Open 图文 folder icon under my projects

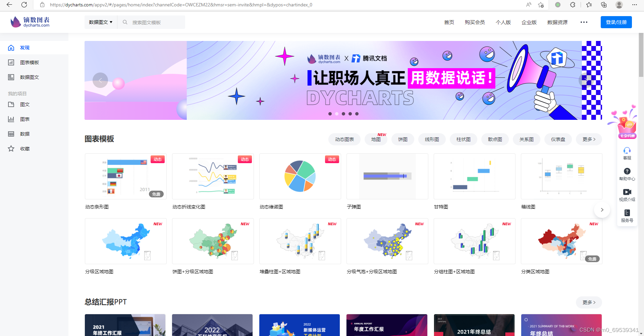tap(11, 104)
